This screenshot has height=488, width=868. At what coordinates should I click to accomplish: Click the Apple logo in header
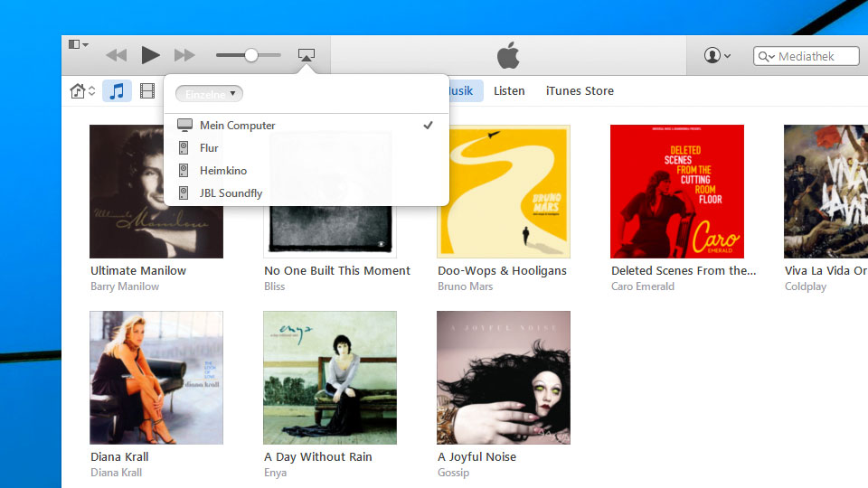[508, 56]
